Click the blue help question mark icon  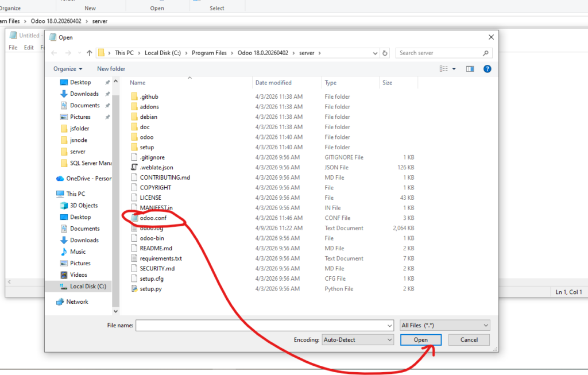tap(487, 69)
